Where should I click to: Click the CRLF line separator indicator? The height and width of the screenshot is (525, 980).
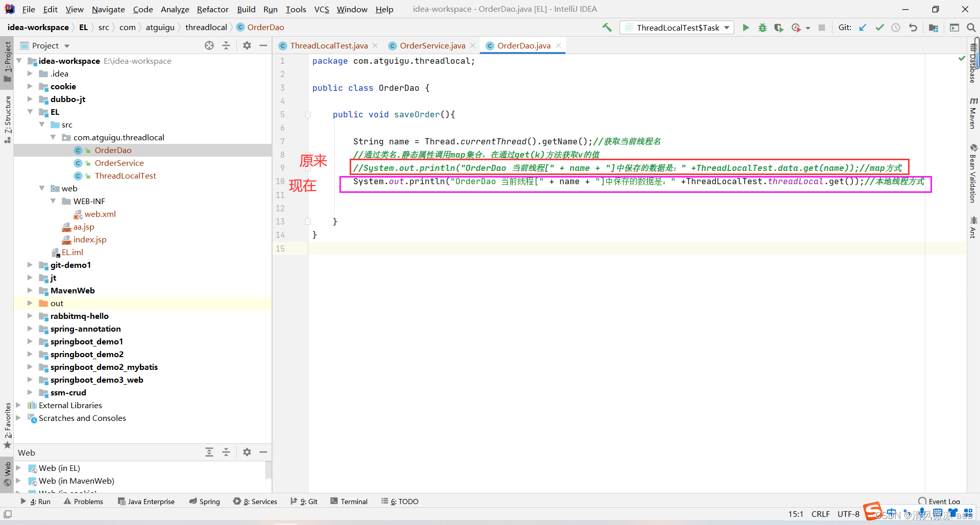click(820, 514)
